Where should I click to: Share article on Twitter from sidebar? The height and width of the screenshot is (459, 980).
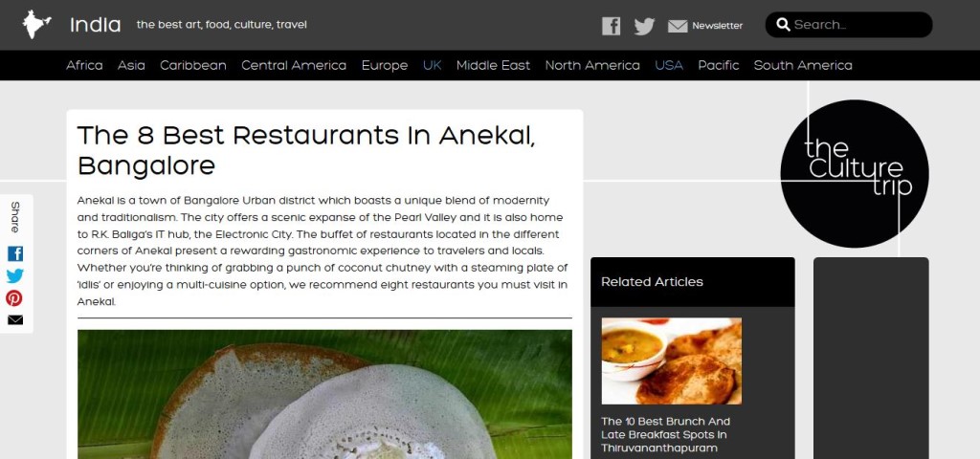(x=15, y=276)
